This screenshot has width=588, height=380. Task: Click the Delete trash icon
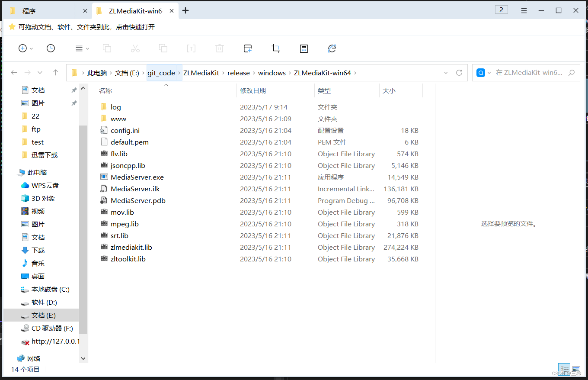(x=220, y=48)
